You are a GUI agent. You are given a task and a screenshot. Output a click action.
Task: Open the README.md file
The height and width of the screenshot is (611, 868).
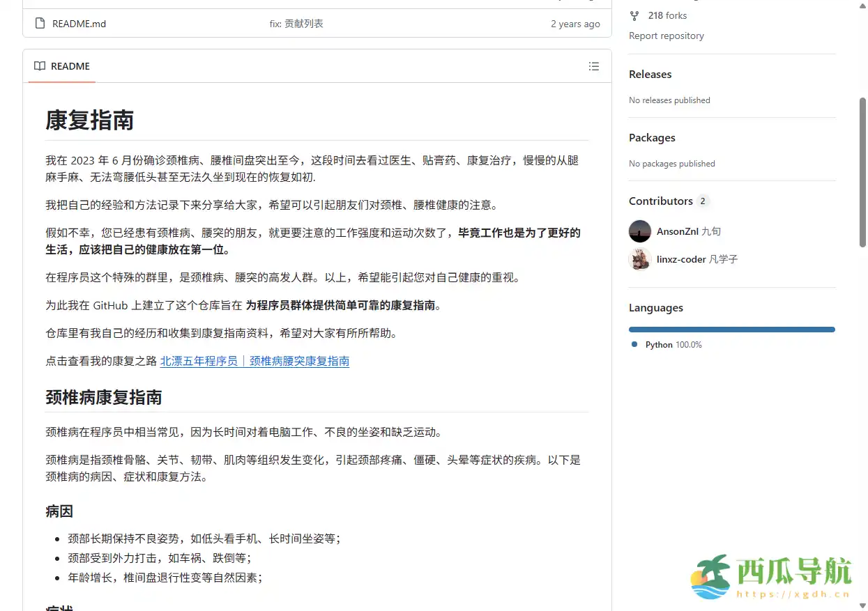[x=78, y=23]
